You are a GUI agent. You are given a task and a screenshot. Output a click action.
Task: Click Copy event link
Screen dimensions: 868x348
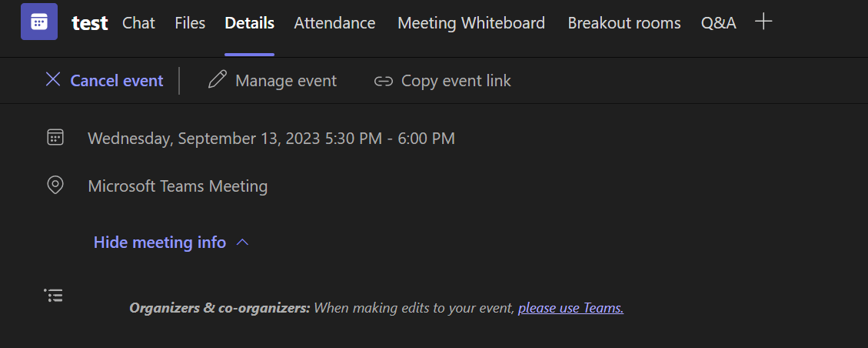click(x=455, y=80)
